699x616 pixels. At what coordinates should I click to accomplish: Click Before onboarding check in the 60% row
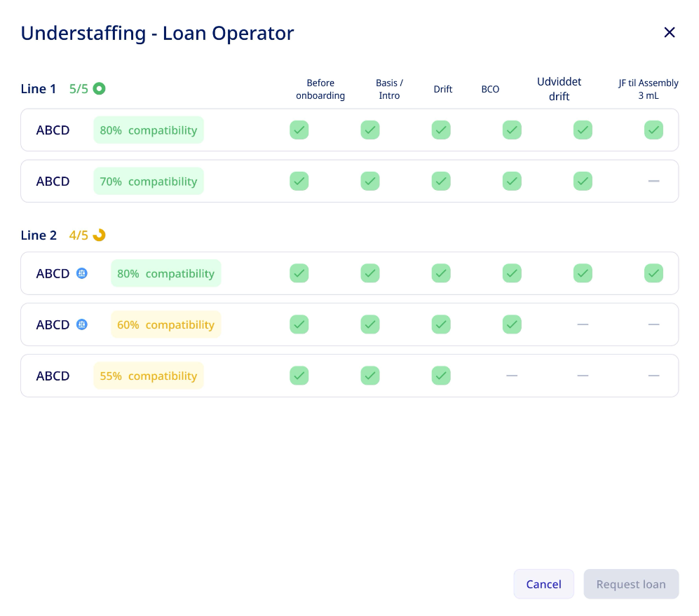299,324
